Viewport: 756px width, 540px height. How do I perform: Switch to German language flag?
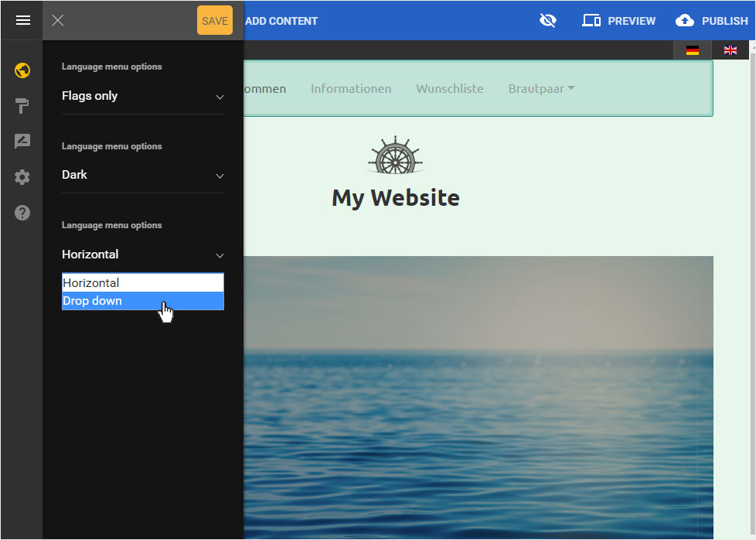pos(693,50)
